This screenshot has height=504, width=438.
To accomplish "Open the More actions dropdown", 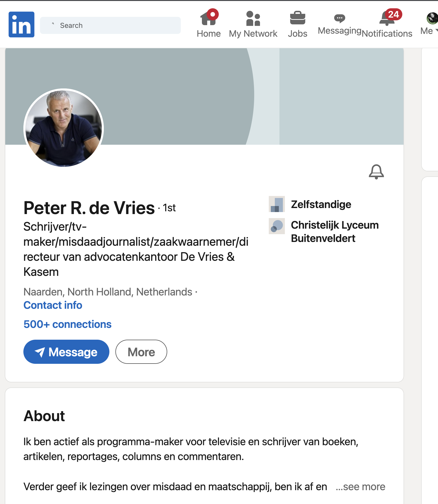I will 141,352.
